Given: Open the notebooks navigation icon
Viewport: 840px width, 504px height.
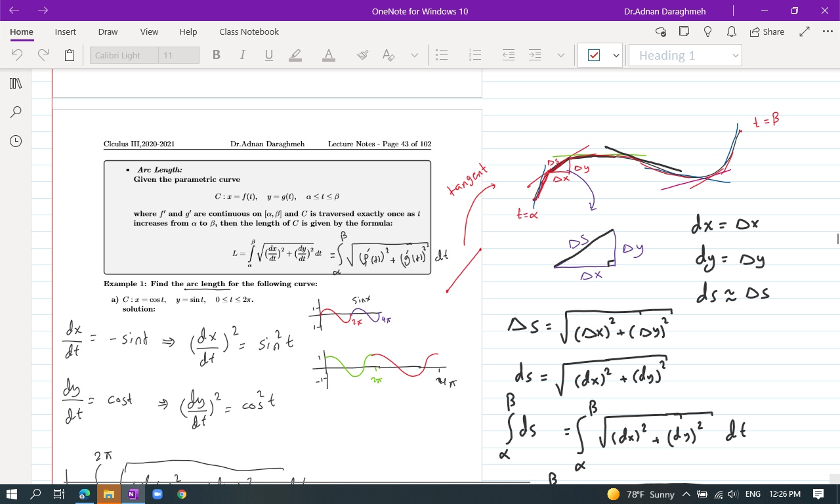Looking at the screenshot, I should (x=16, y=83).
